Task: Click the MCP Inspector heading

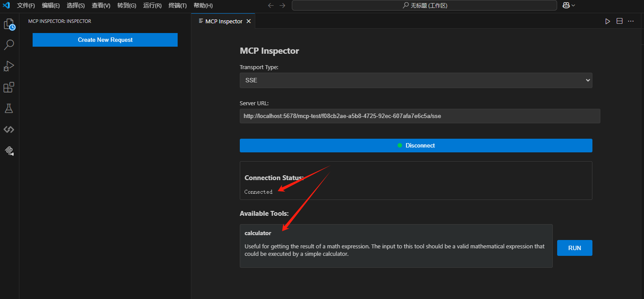Action: point(269,51)
